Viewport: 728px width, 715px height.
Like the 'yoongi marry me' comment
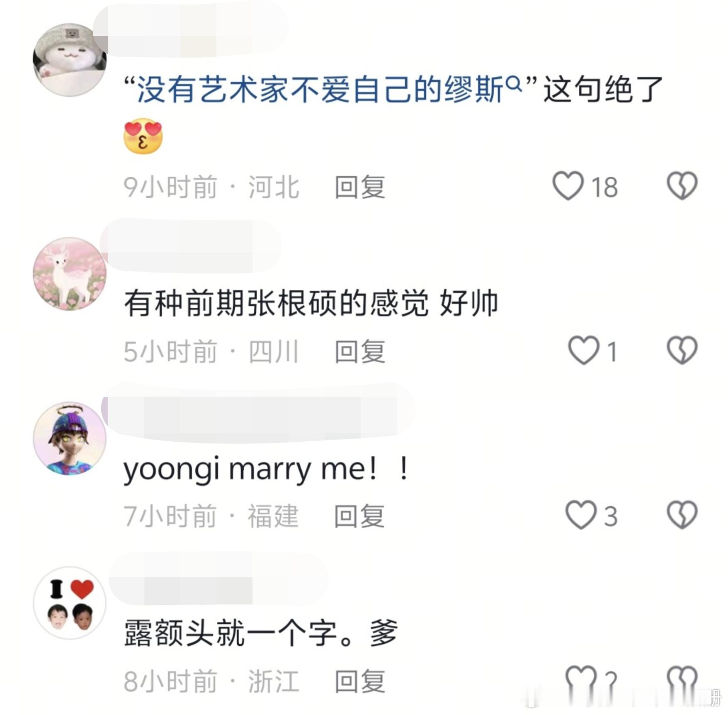581,515
